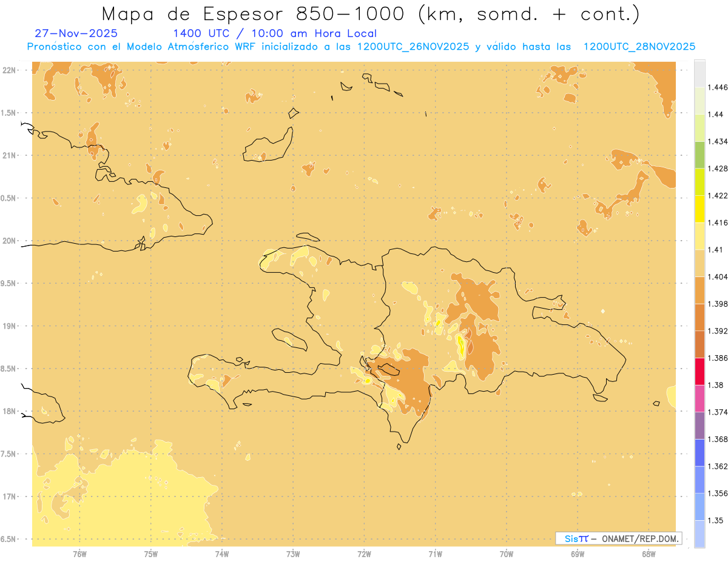Click the 1.416 colorbar value
This screenshot has height=562, width=728.
[717, 222]
